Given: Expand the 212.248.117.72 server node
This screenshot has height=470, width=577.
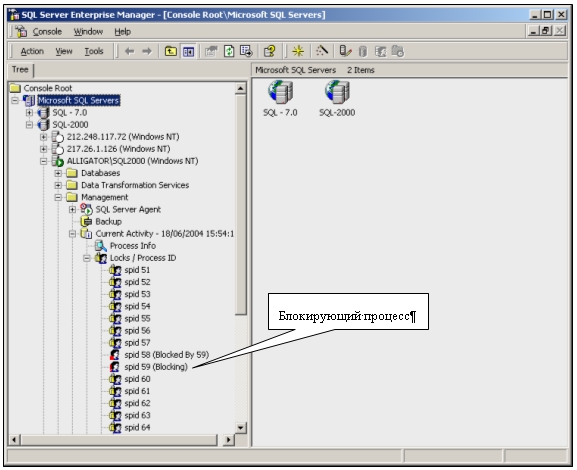Looking at the screenshot, I should [43, 137].
